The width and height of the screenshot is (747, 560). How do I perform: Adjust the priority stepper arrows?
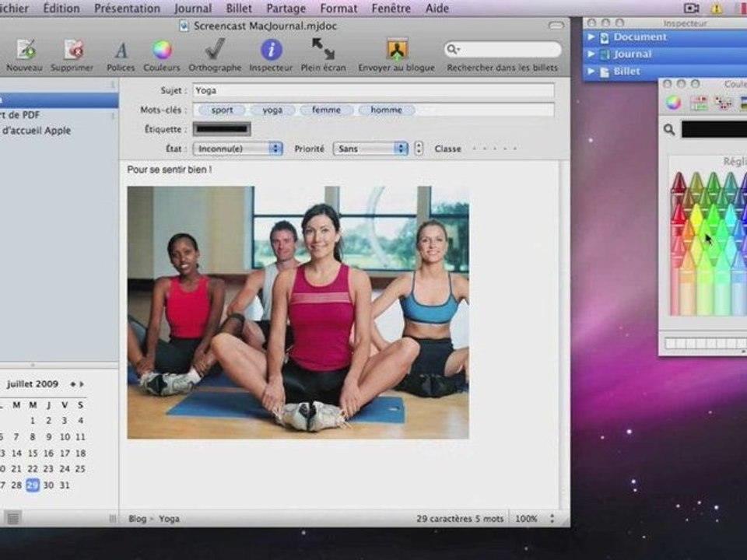419,149
